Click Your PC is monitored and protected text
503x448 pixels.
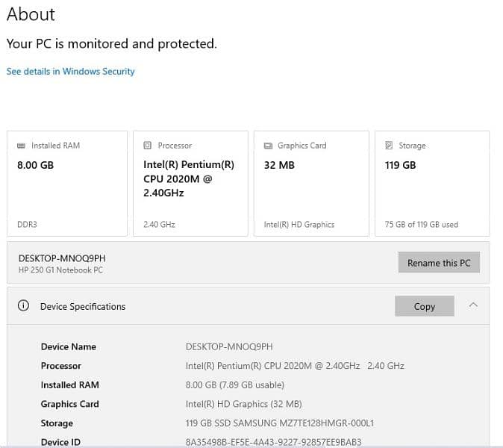(112, 43)
